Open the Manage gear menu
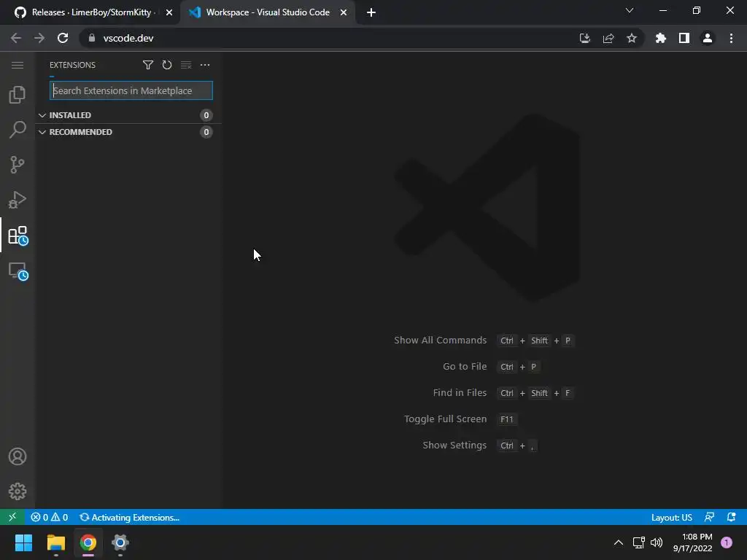 [x=18, y=491]
